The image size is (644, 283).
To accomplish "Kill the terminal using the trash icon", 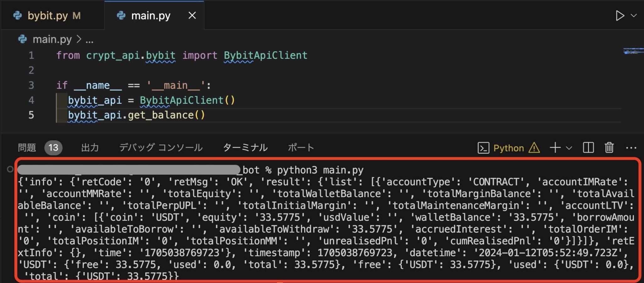I will pyautogui.click(x=609, y=148).
